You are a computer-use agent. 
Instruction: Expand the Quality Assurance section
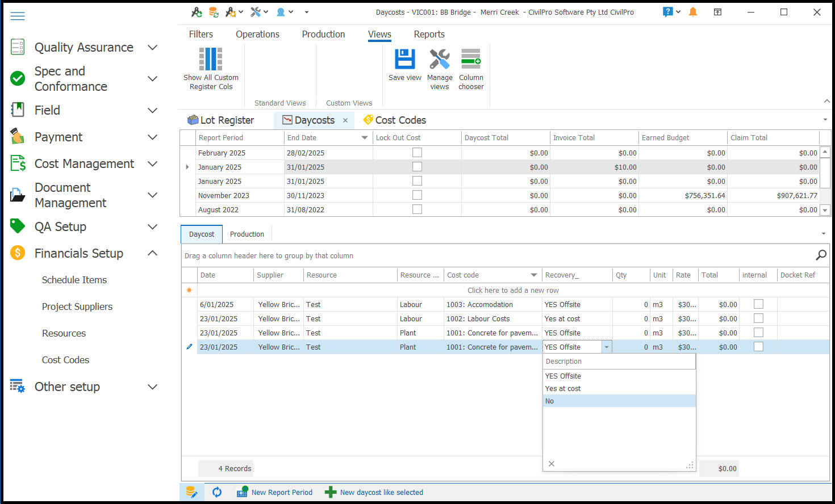coord(152,48)
